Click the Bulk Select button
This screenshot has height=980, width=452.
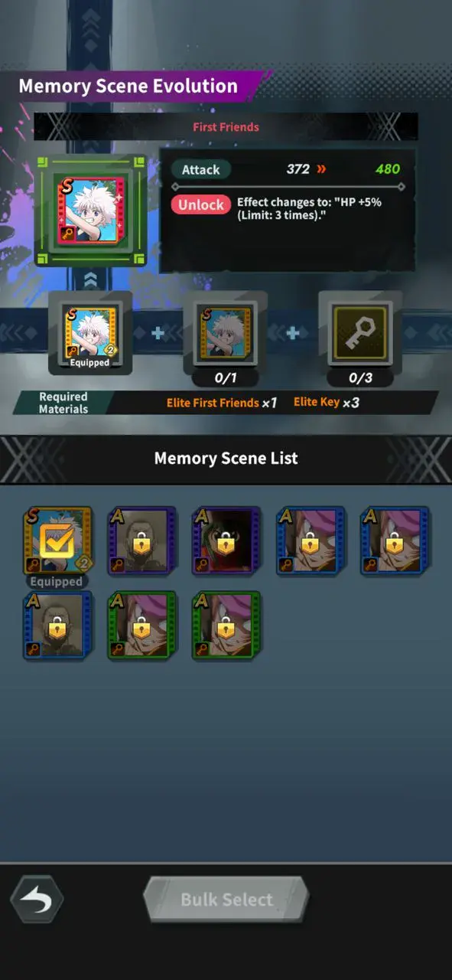click(226, 900)
